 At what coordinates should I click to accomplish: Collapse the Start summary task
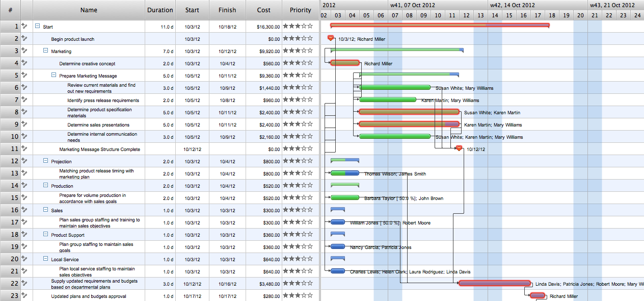(38, 27)
